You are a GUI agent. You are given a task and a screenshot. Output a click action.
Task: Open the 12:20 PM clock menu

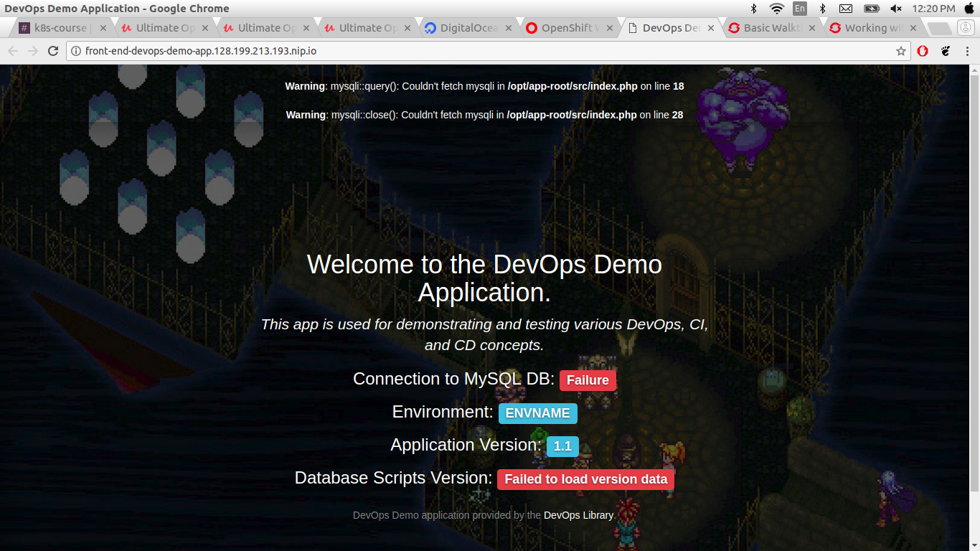click(x=933, y=9)
